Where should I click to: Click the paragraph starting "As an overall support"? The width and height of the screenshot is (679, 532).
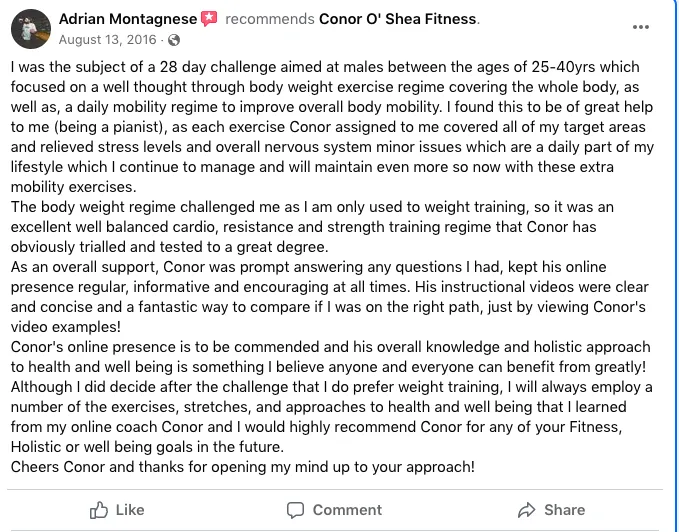coord(330,297)
